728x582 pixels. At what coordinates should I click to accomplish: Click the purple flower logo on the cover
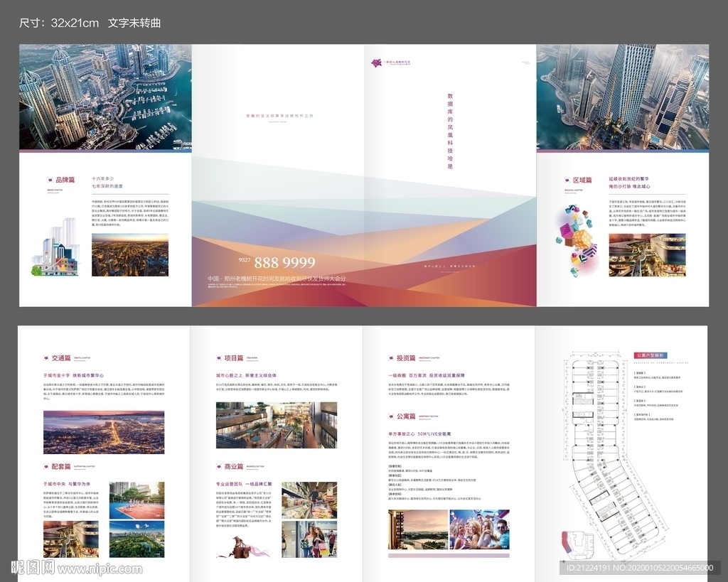pos(376,63)
